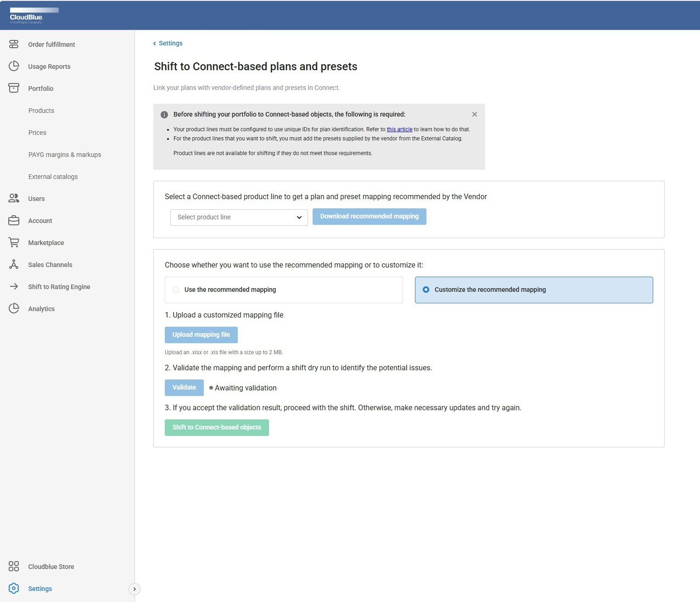The image size is (700, 602).
Task: Click the Portfolio archive box icon
Action: 14,88
